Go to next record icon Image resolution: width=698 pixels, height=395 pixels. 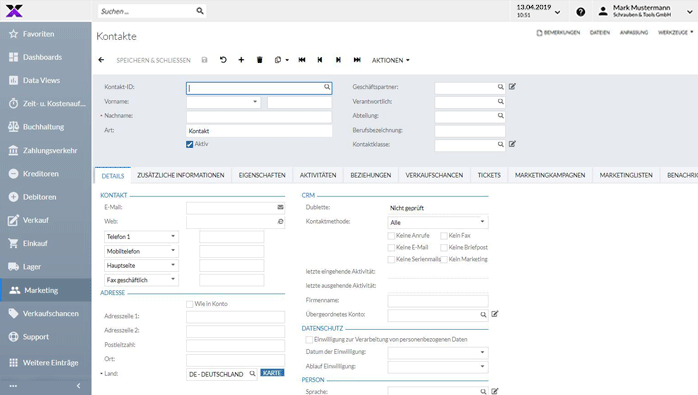point(338,60)
